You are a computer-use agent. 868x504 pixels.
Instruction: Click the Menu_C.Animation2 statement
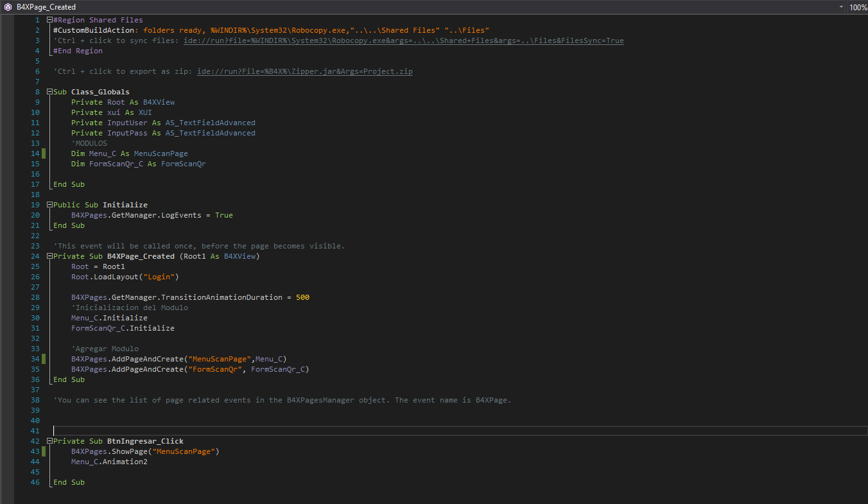(109, 462)
